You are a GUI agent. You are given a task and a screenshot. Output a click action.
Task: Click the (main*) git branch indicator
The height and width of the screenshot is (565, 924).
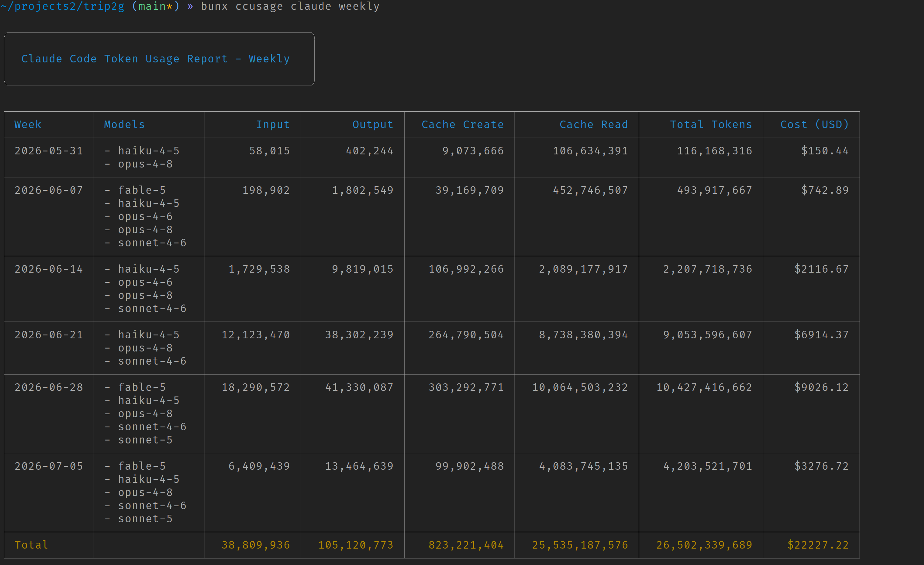click(156, 6)
